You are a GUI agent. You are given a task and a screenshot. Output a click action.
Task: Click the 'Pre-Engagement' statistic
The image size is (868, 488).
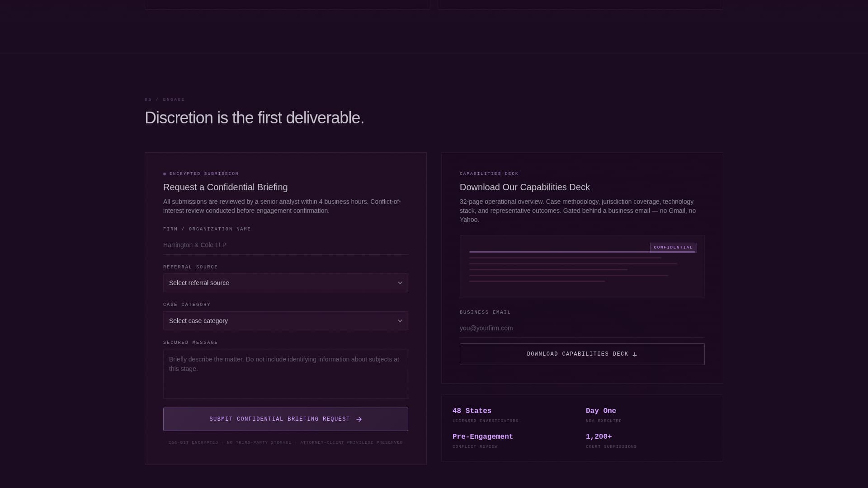[482, 436]
